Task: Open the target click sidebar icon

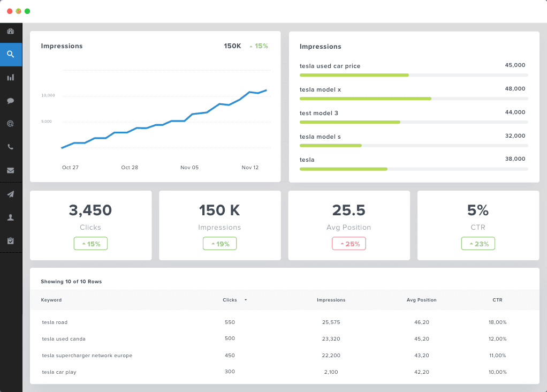Action: (11, 124)
